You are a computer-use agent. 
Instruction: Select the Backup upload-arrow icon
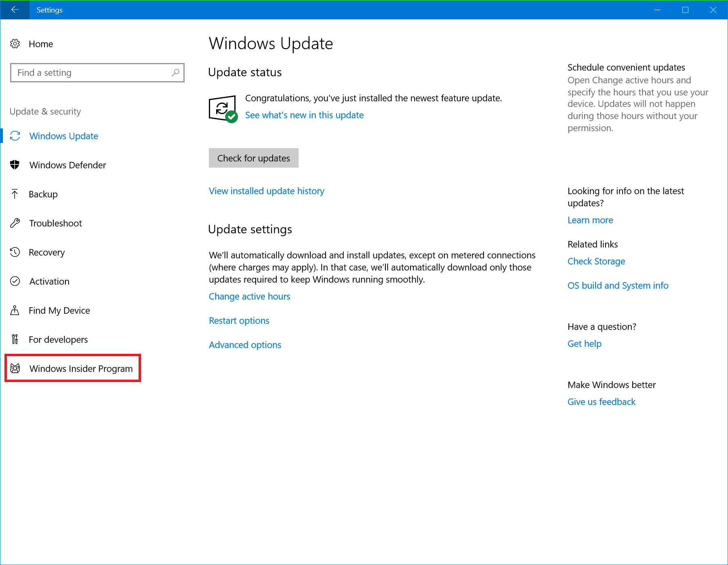15,194
